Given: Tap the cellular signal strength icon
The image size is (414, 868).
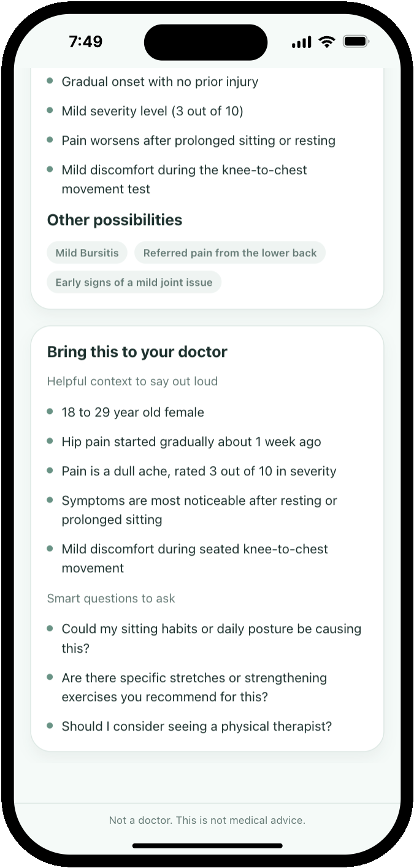Looking at the screenshot, I should click(301, 41).
